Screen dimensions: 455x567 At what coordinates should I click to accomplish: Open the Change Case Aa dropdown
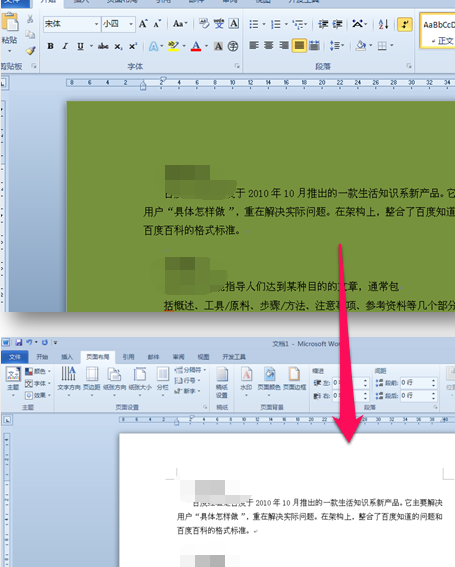180,24
